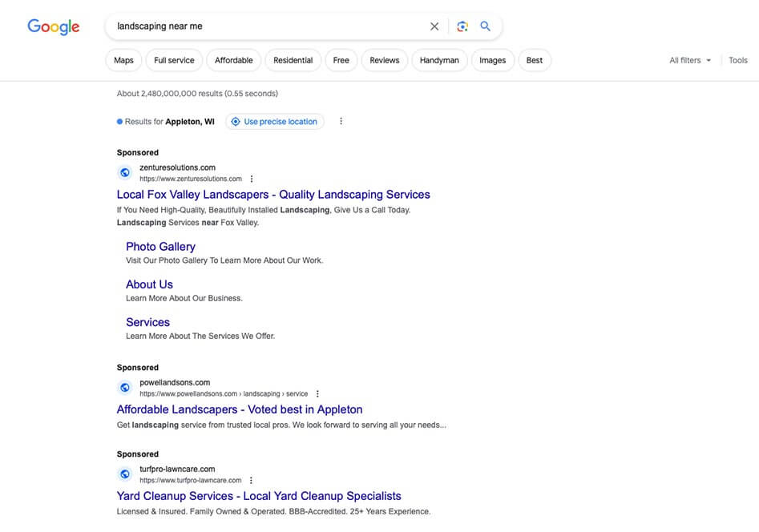Open Google Lens image search icon
Viewport: 759px width, 532px height.
[462, 26]
